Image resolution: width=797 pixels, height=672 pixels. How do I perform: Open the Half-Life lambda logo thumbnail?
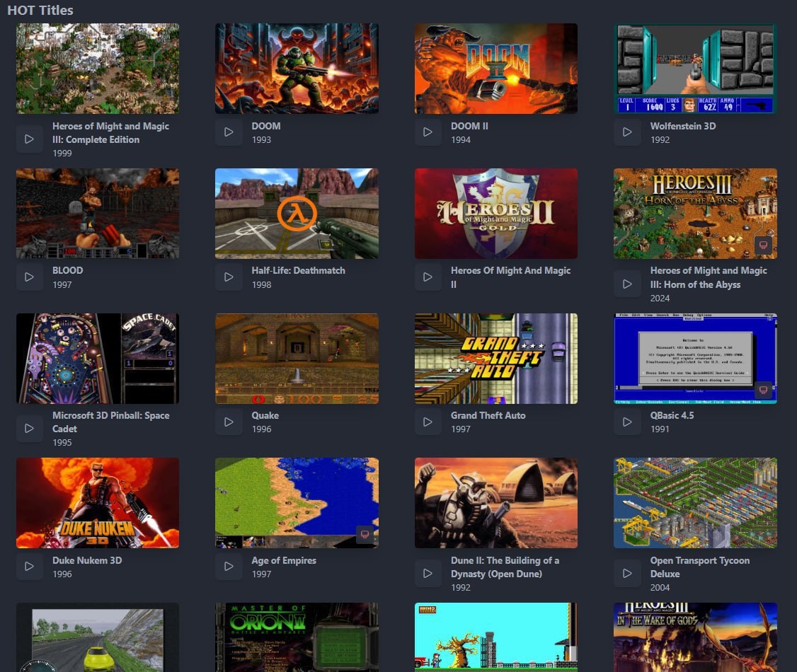click(297, 214)
